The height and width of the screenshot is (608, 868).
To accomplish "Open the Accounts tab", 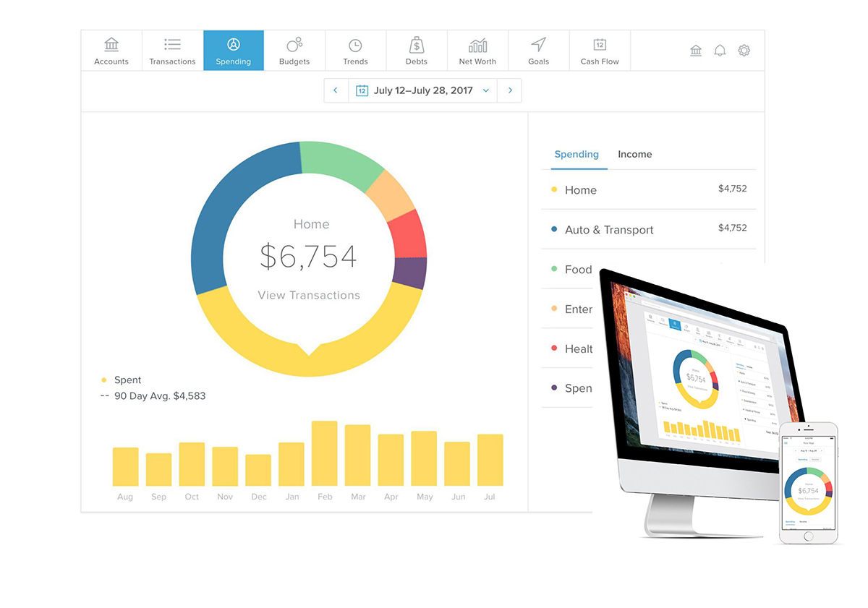I will (111, 51).
